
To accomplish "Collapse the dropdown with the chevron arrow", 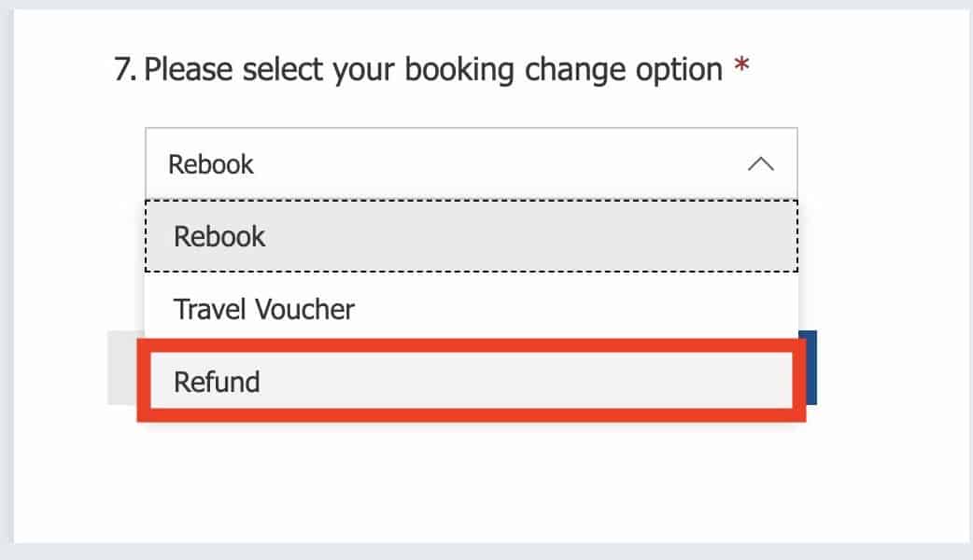I will click(761, 165).
